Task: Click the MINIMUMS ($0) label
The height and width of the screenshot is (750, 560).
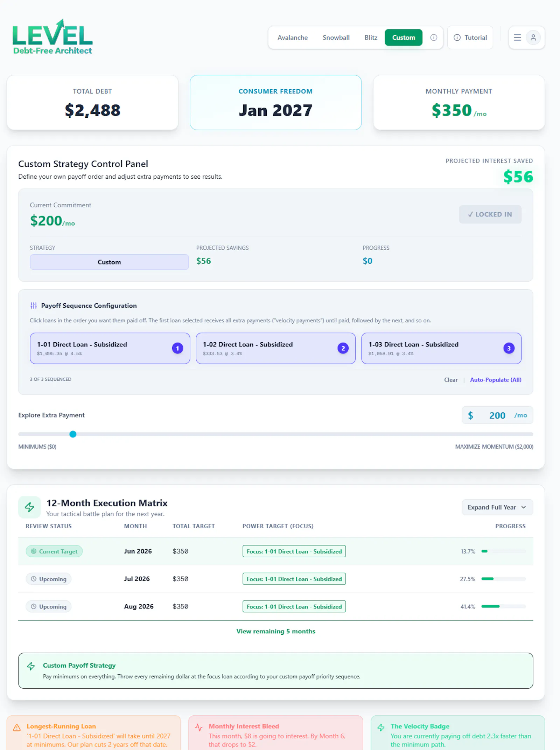Action: [x=37, y=447]
